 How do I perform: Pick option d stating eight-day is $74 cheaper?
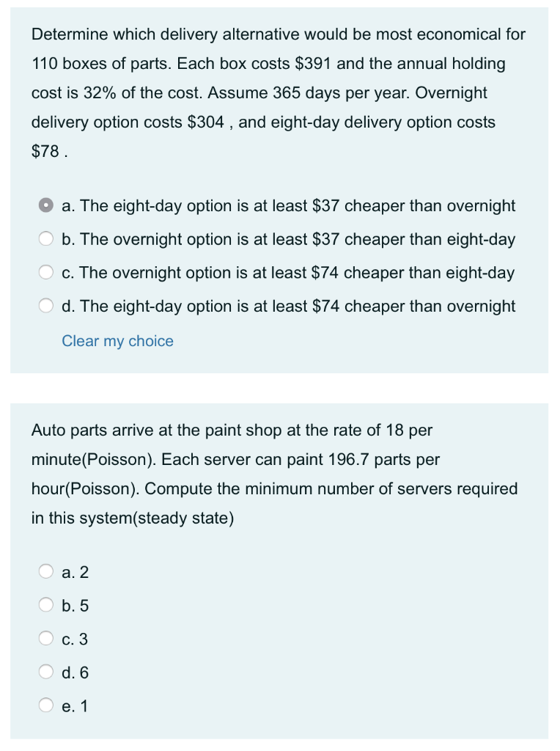pyautogui.click(x=46, y=306)
